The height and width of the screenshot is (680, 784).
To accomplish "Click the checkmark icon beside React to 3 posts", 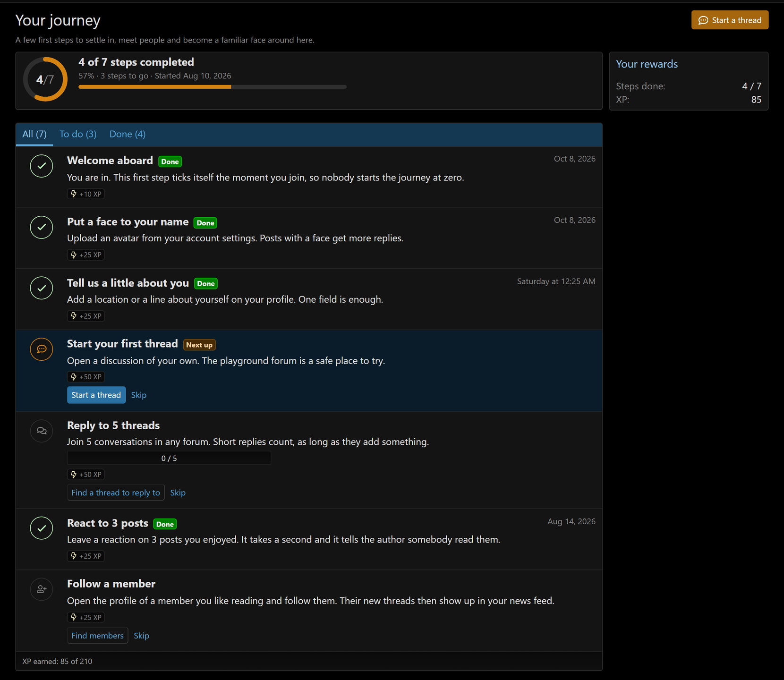I will point(42,528).
